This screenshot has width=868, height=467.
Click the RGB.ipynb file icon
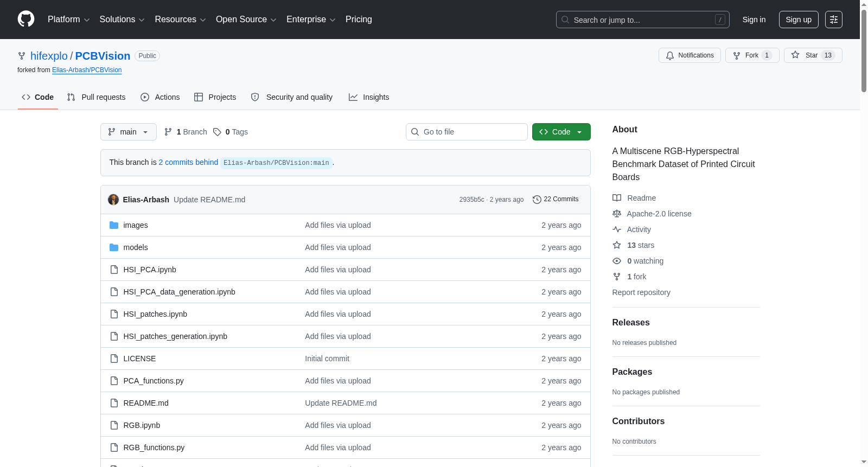114,425
